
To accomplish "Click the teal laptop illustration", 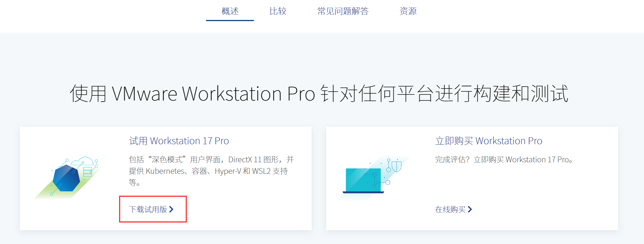I will [x=363, y=180].
